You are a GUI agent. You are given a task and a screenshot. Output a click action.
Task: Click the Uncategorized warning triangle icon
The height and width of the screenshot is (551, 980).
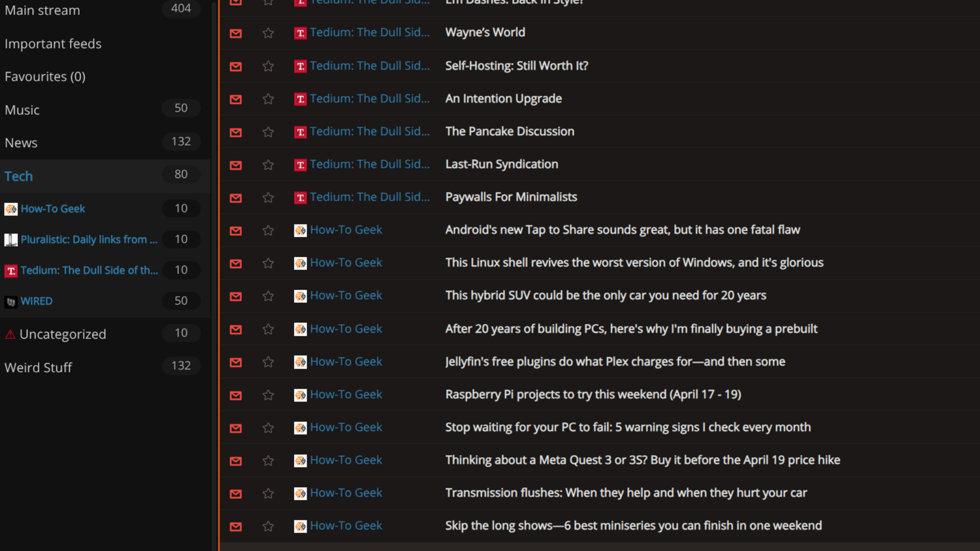click(10, 334)
